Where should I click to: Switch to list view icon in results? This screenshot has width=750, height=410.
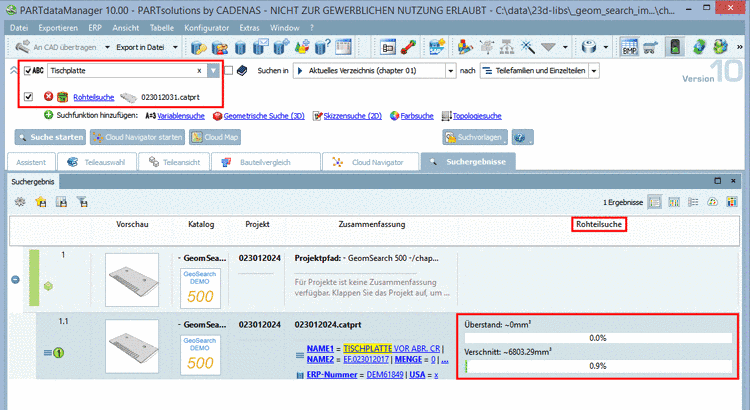654,202
